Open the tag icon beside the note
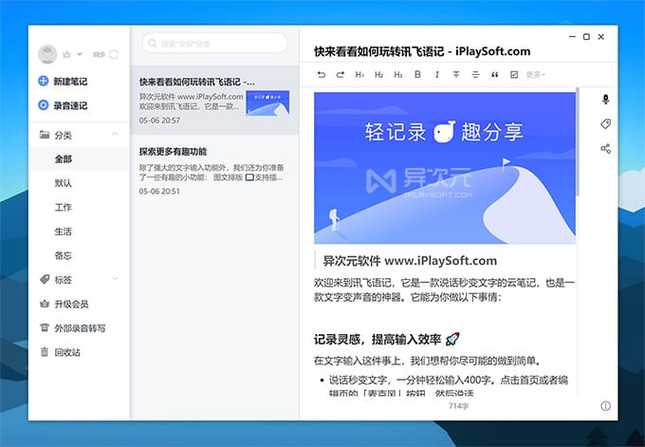Screen dimensions: 645x447 coord(606,124)
